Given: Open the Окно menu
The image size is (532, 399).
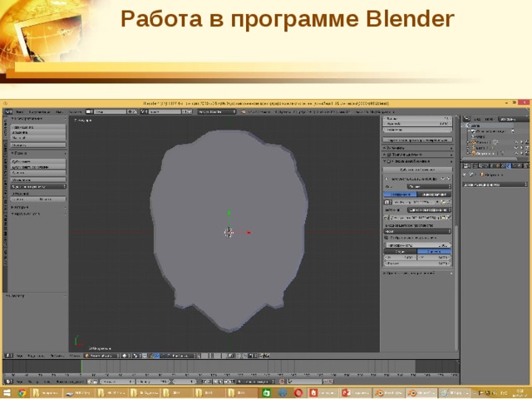Looking at the screenshot, I should [x=59, y=111].
